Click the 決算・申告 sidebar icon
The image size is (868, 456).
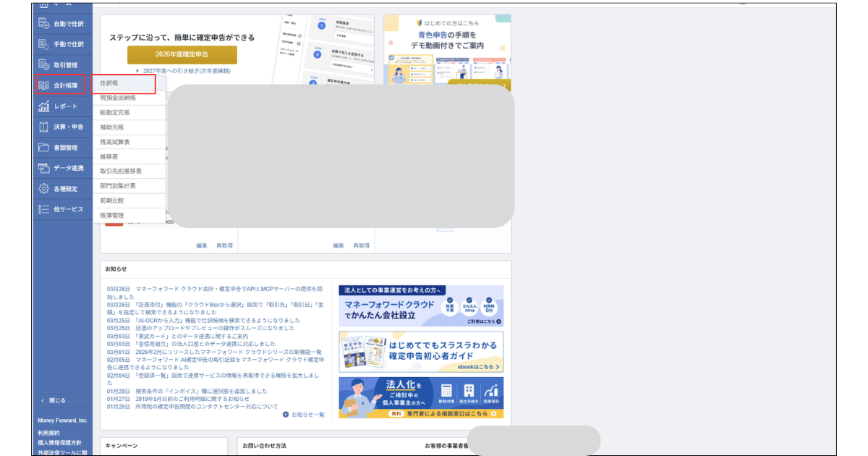click(x=43, y=127)
